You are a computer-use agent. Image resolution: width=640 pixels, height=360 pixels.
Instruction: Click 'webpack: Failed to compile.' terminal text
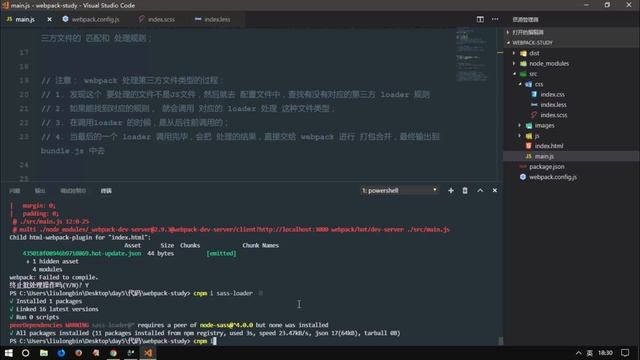coord(53,277)
